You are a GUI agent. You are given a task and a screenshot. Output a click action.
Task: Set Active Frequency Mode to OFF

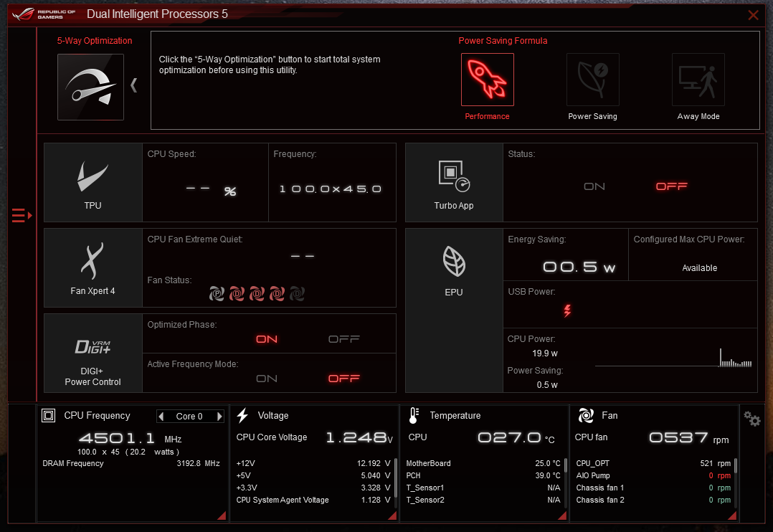click(x=344, y=379)
